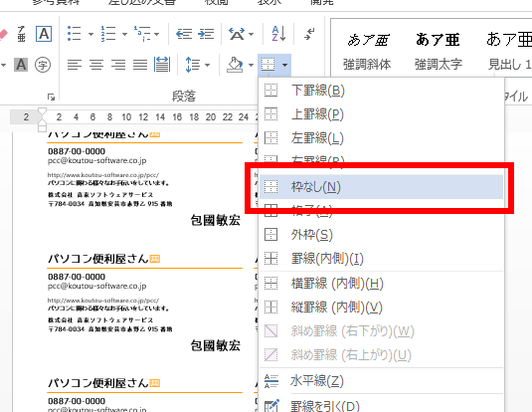Click the first-line indent ruler marker
Image resolution: width=532 pixels, height=412 pixels.
click(x=42, y=111)
